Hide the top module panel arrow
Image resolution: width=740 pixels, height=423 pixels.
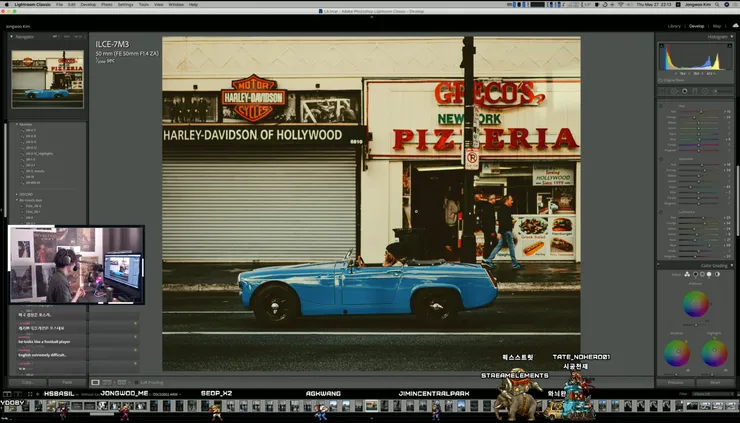pyautogui.click(x=371, y=17)
